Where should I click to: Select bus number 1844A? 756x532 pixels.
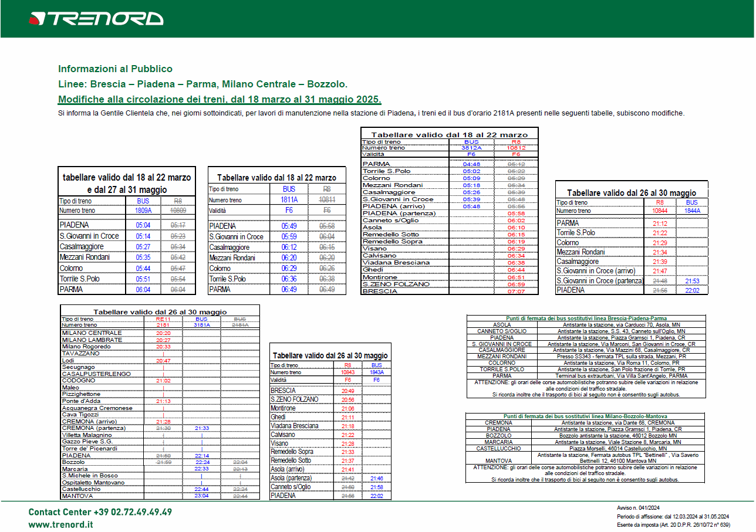692,211
